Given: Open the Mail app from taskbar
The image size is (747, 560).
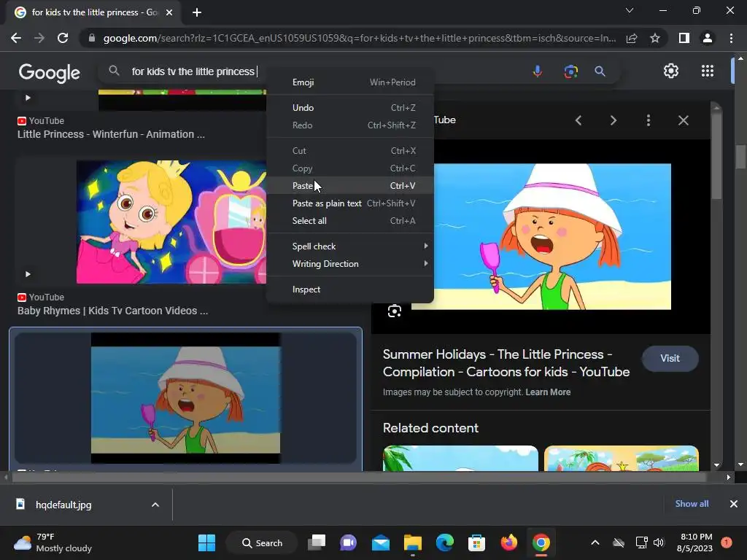Looking at the screenshot, I should click(381, 542).
